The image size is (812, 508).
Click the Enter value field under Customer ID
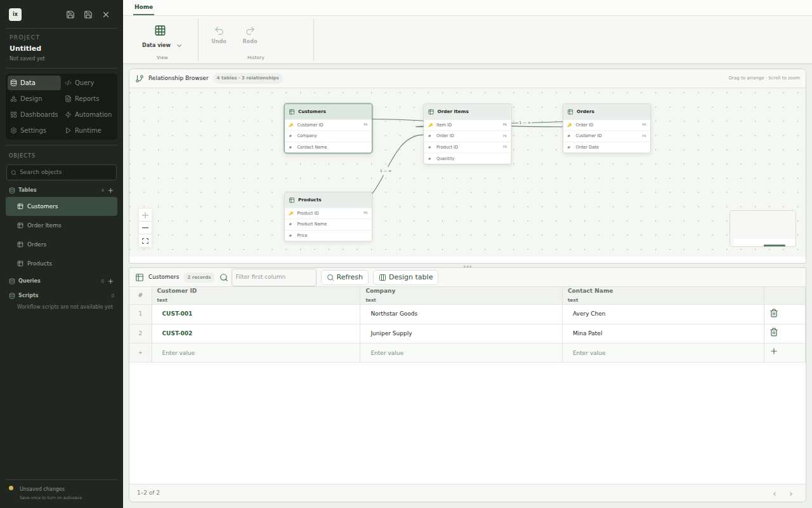(x=256, y=353)
